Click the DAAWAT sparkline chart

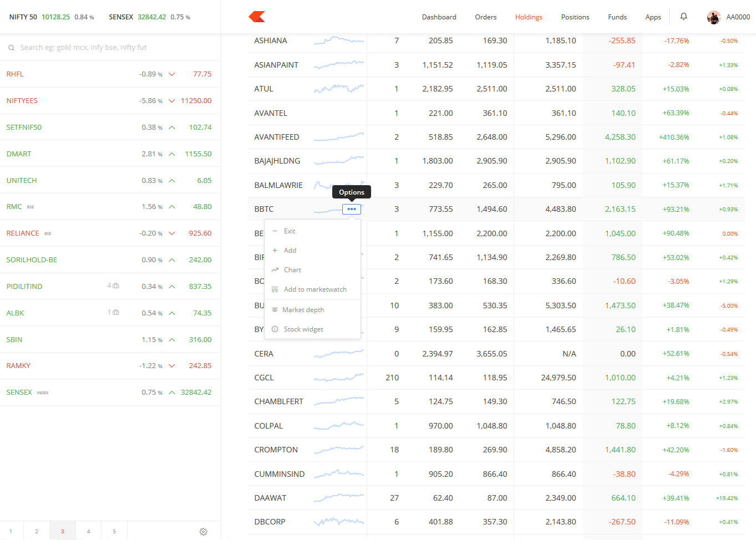point(339,498)
